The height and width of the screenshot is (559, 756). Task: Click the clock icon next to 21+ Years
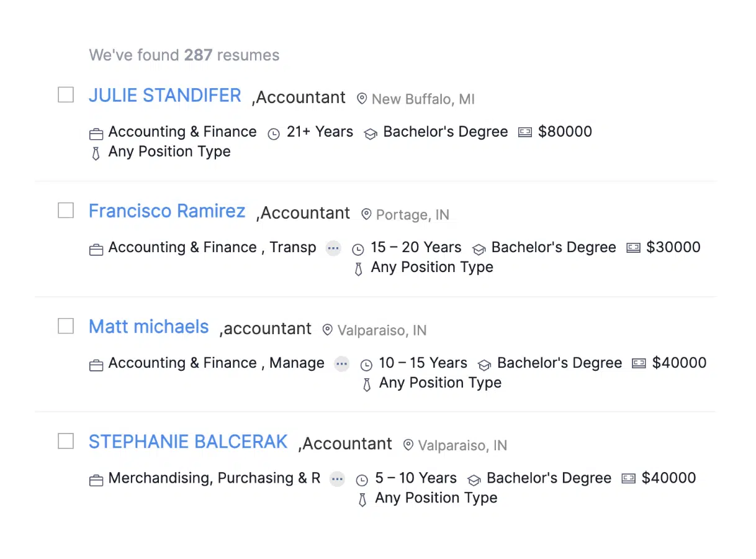pyautogui.click(x=274, y=134)
